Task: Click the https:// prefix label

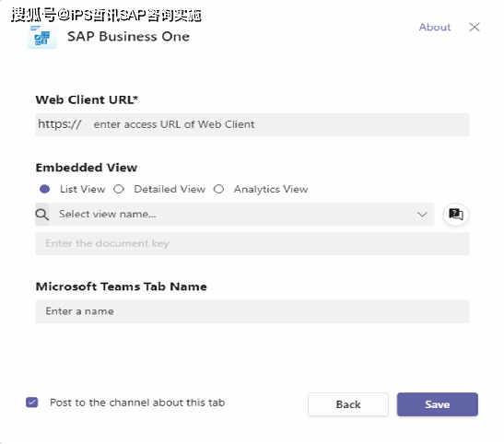Action: 60,124
